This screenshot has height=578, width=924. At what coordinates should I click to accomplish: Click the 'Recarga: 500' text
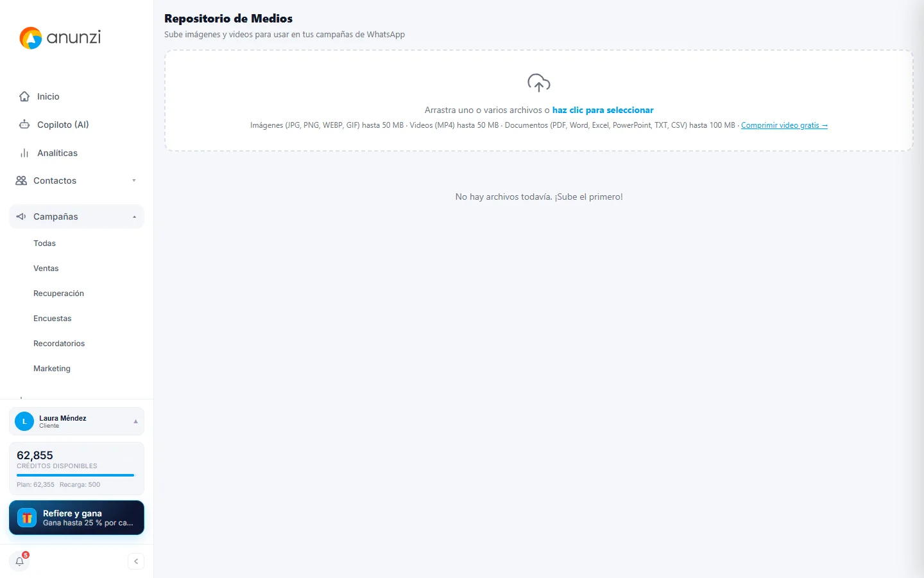[80, 485]
